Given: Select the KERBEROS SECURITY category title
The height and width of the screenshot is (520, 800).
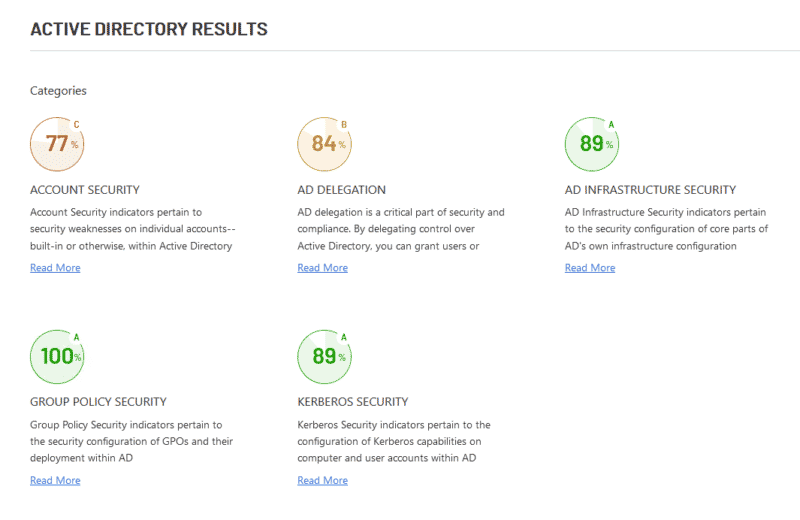Looking at the screenshot, I should click(x=353, y=402).
